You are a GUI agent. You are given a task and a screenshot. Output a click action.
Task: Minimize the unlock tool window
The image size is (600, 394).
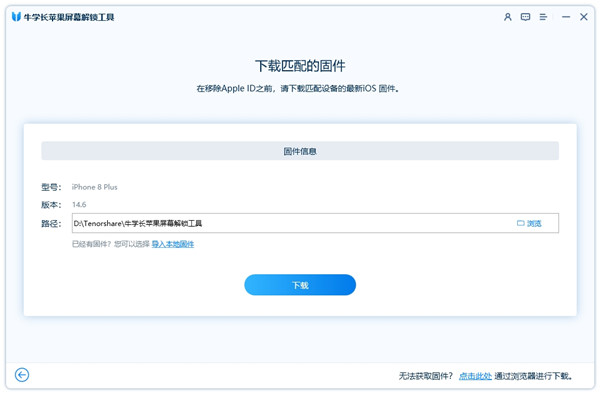pos(566,17)
